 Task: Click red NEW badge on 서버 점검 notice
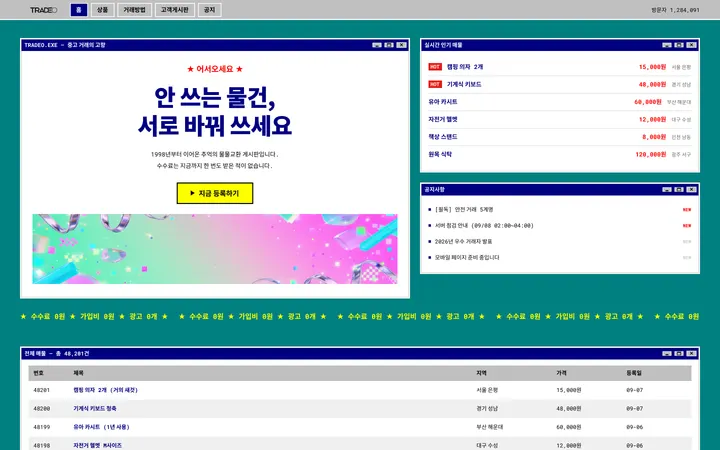[x=687, y=226]
